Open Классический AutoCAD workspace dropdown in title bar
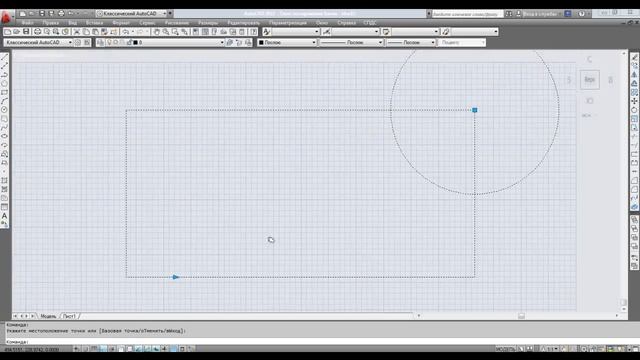Image resolution: width=640 pixels, height=360 pixels. 131,13
